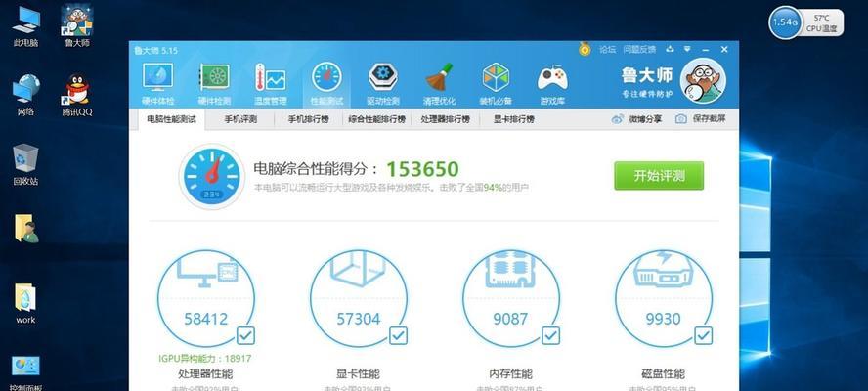Viewport: 868px width, 391px height.
Task: Click 保存截屏 save screenshot text
Action: pos(709,118)
